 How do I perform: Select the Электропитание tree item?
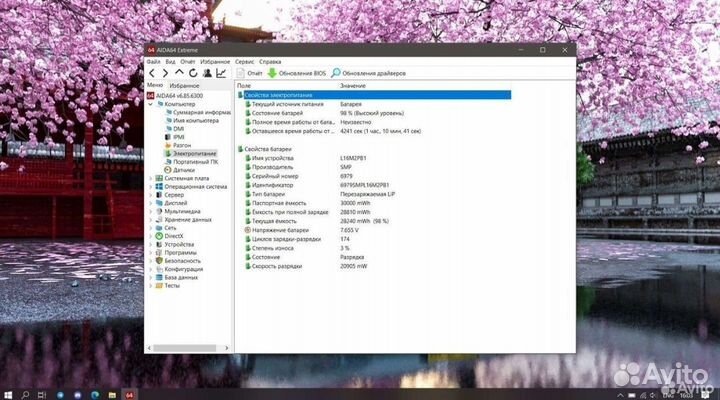click(191, 153)
